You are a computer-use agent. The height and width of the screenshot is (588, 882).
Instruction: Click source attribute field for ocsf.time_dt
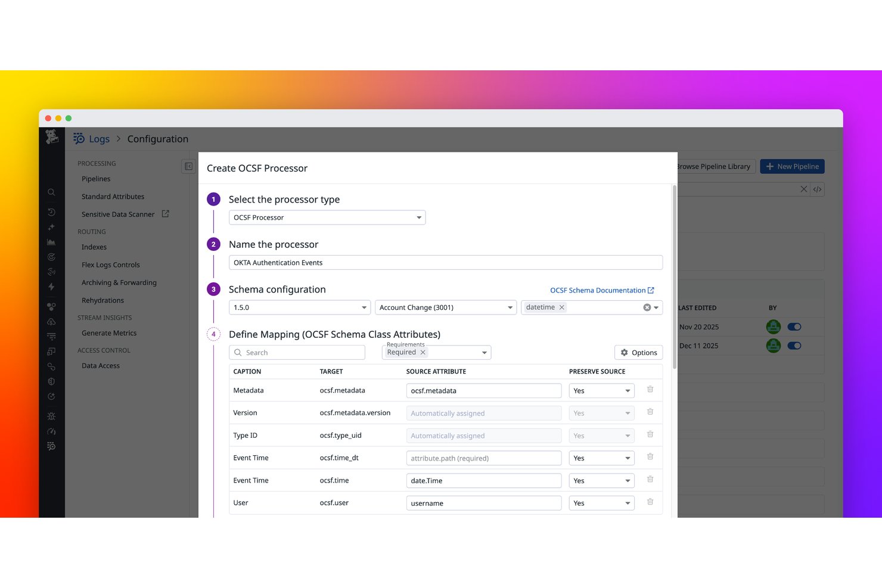484,458
